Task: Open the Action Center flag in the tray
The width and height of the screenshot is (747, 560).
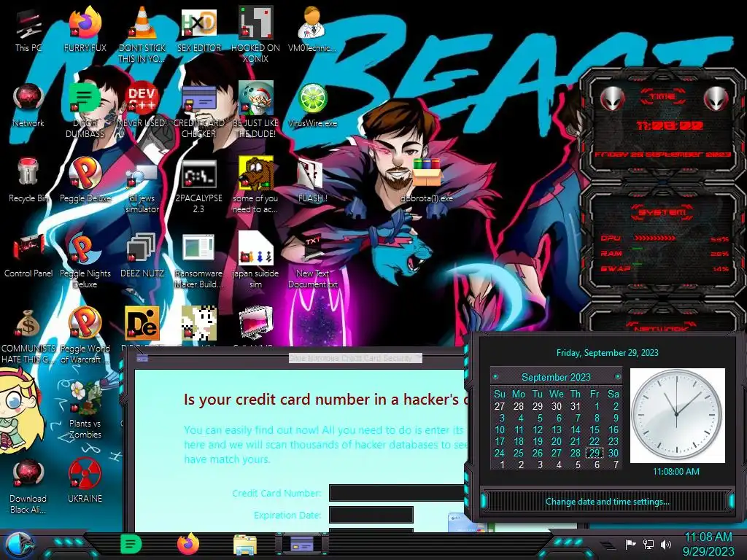Action: pyautogui.click(x=630, y=544)
